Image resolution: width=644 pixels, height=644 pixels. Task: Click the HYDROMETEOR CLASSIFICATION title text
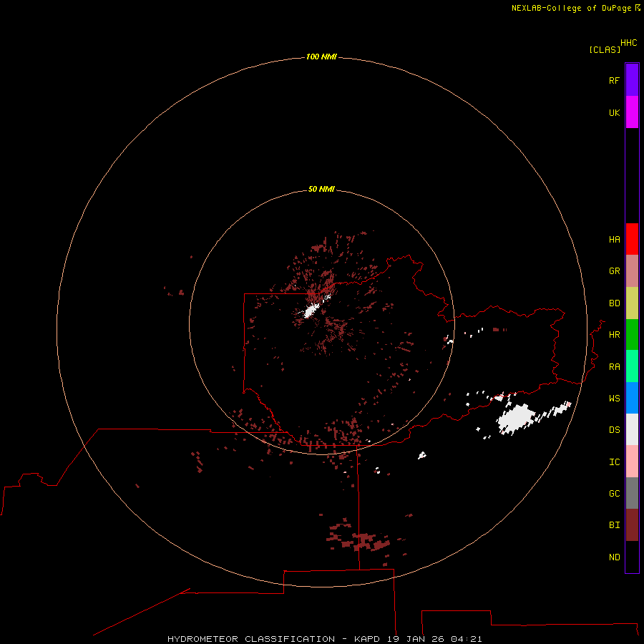[251, 639]
